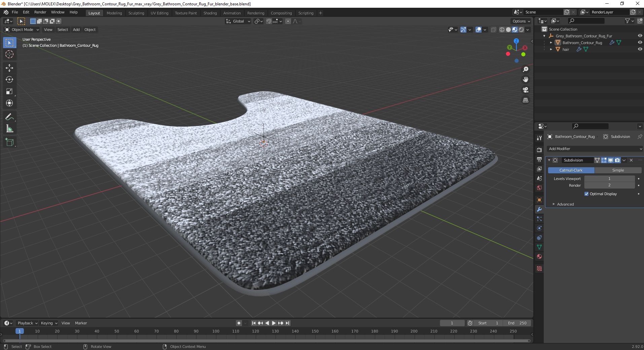Image resolution: width=644 pixels, height=350 pixels.
Task: Select the Annotate tool
Action: coord(9,117)
